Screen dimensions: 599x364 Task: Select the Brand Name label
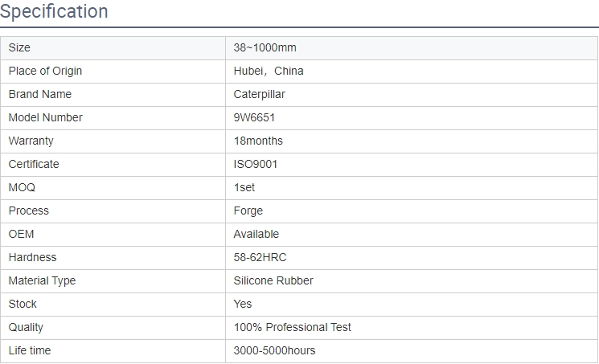point(40,94)
